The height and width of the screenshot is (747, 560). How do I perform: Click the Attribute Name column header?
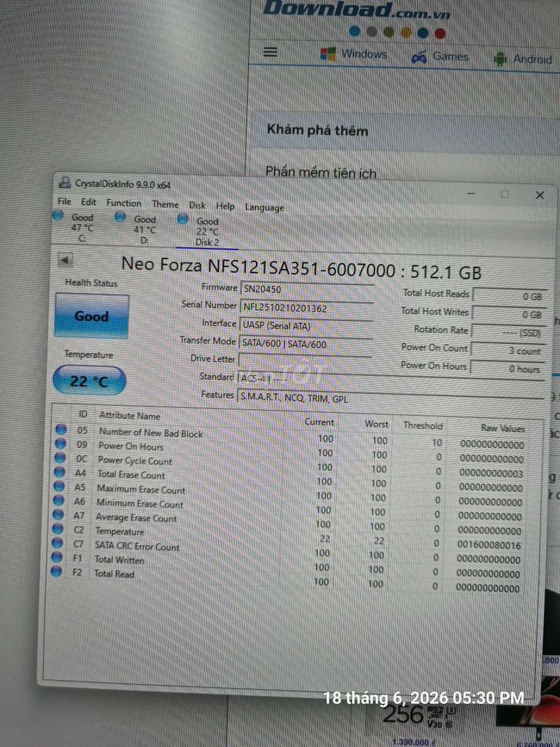[x=130, y=415]
